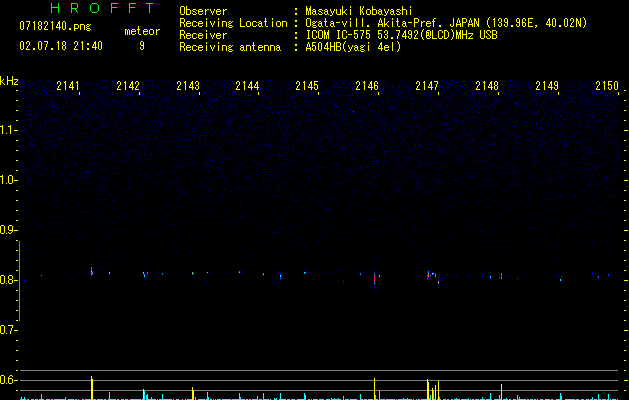Click the 0.7 kHz frequency label
The image size is (629, 400).
[9, 330]
